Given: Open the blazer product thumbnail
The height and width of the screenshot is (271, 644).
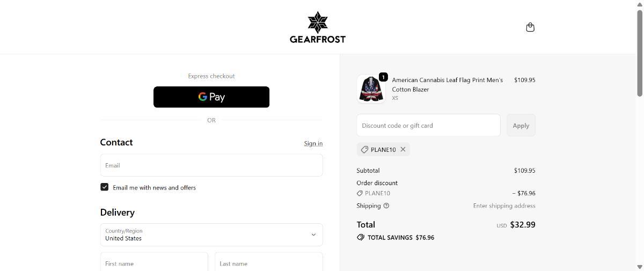Looking at the screenshot, I should (370, 89).
